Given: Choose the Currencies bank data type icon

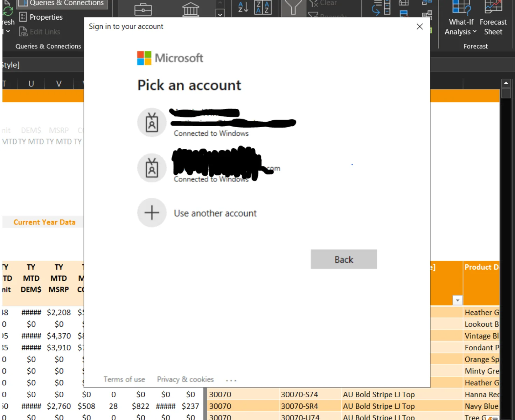Looking at the screenshot, I should (x=191, y=9).
